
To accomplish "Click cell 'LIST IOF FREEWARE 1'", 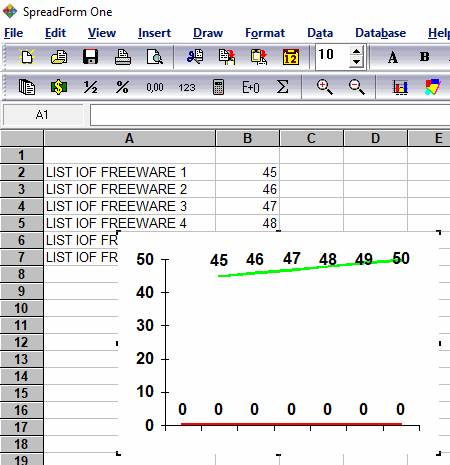I will click(x=129, y=172).
